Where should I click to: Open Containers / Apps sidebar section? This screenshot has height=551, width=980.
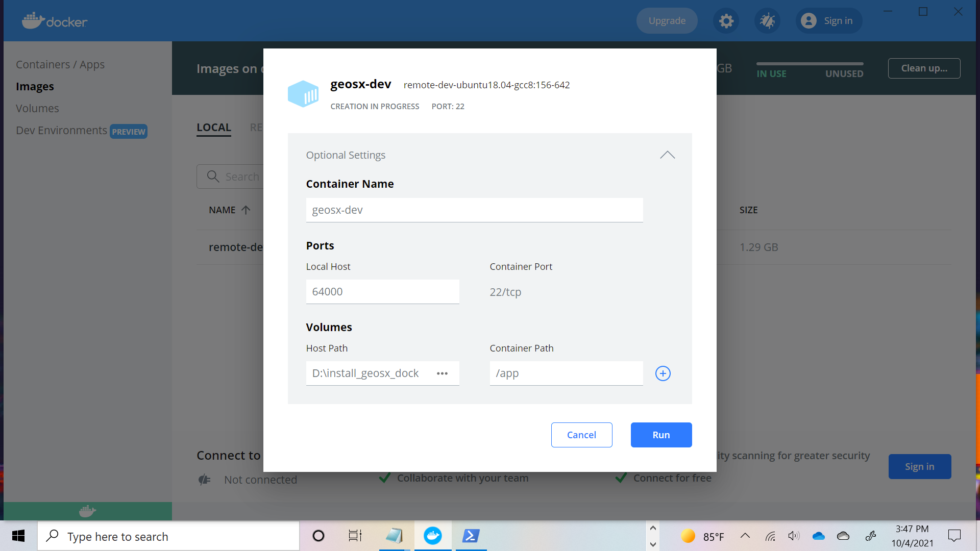point(60,65)
